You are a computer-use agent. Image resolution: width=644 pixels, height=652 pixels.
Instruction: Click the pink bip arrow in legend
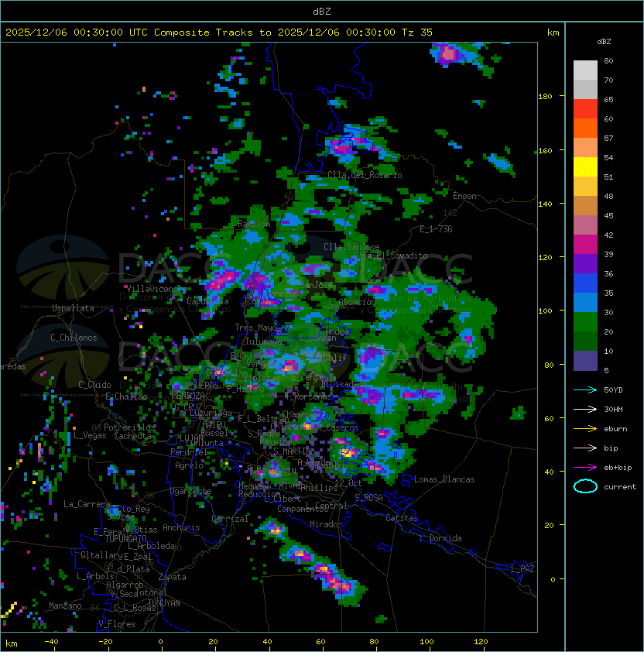click(585, 448)
